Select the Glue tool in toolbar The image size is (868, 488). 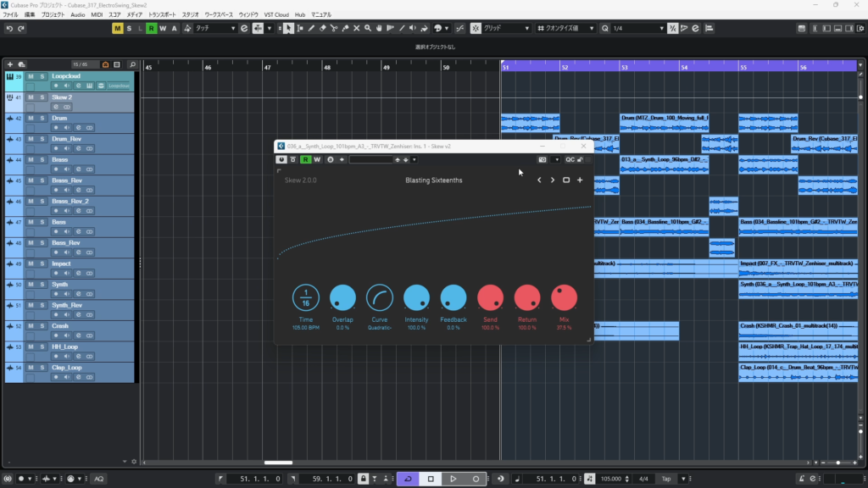pyautogui.click(x=343, y=29)
